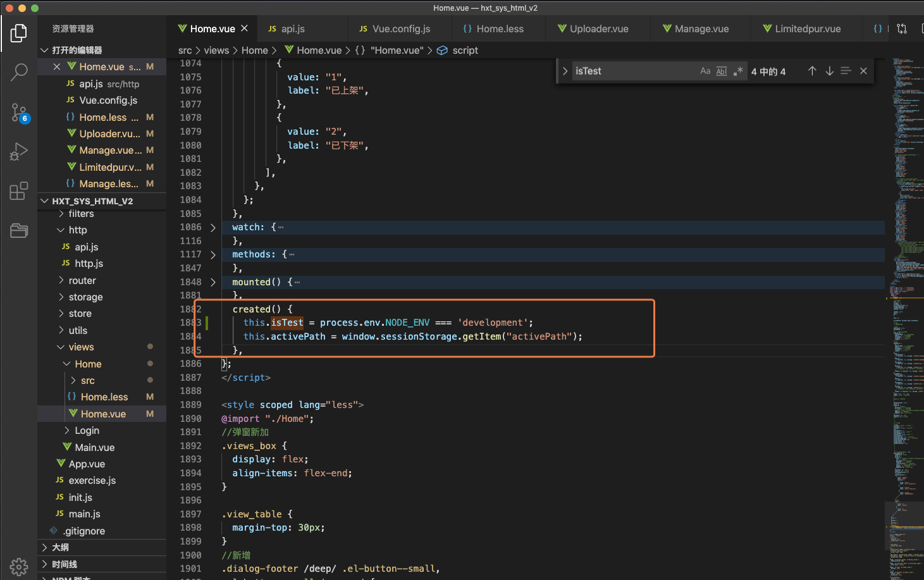The image size is (924, 580).
Task: Open the Search view in activity bar
Action: pyautogui.click(x=19, y=73)
